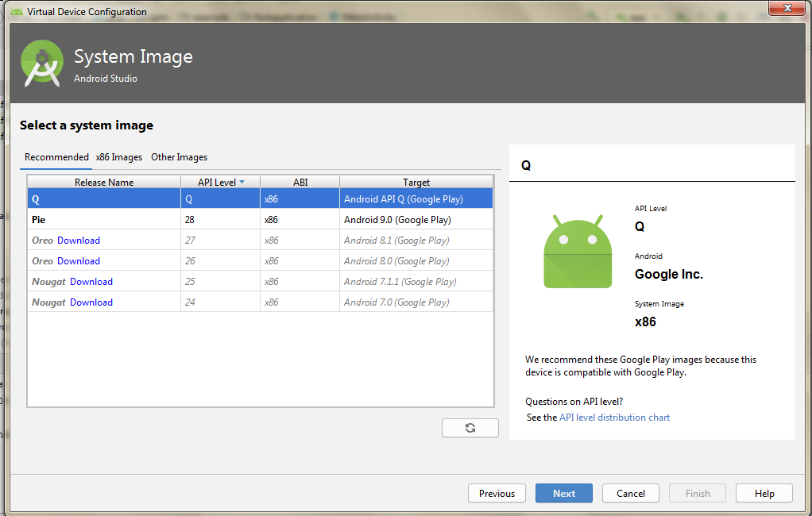The image size is (812, 516).
Task: Download the Nougat API 24 image
Action: coord(91,302)
